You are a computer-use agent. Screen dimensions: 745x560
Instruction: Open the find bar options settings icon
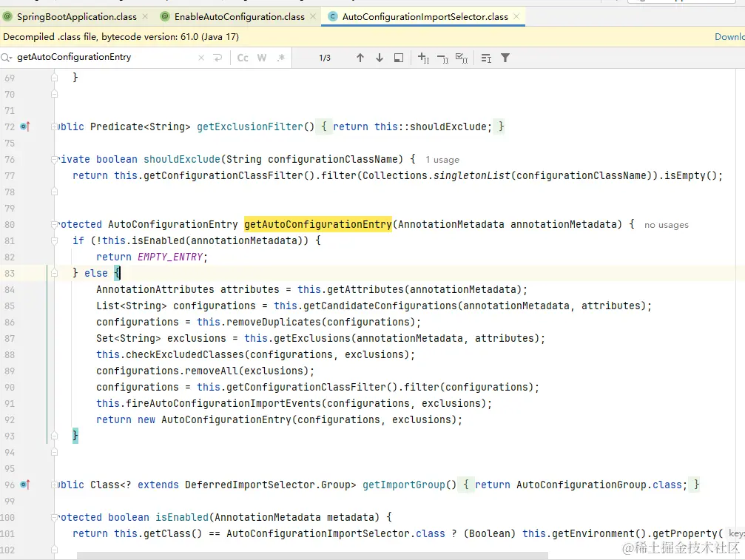pyautogui.click(x=486, y=58)
